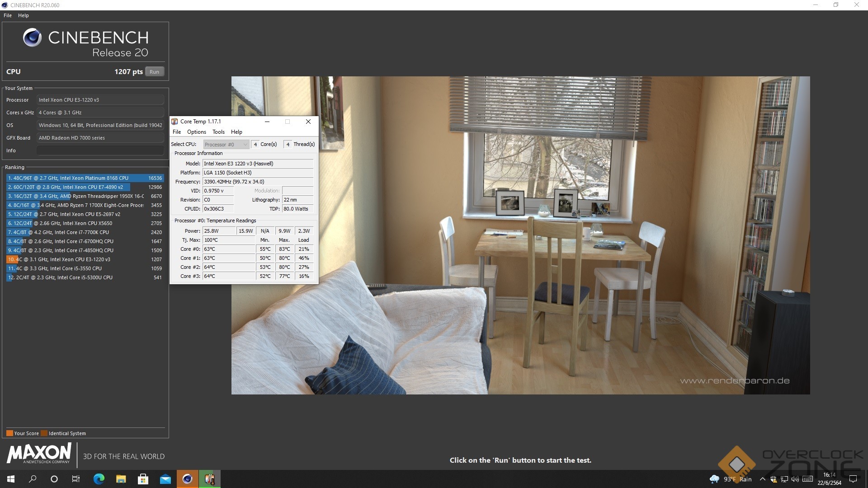Open Cinebench Help menu
Screen dimensions: 868x488
(24, 15)
